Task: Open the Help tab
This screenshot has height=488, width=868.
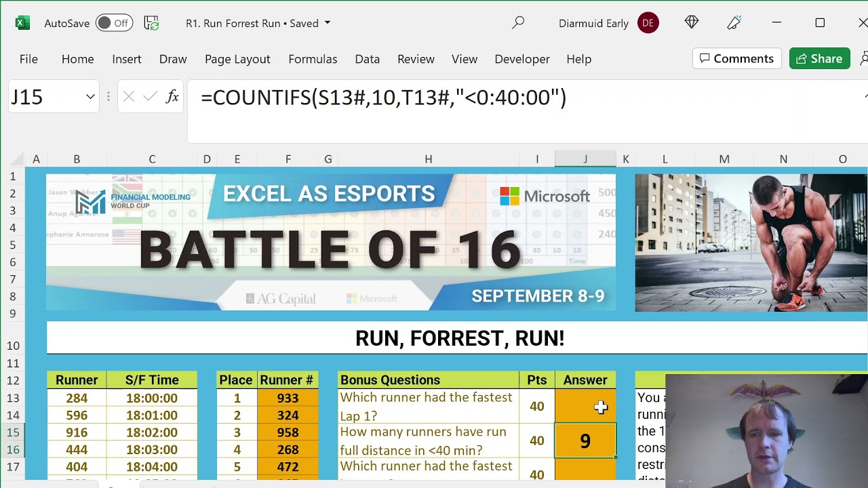Action: (579, 59)
